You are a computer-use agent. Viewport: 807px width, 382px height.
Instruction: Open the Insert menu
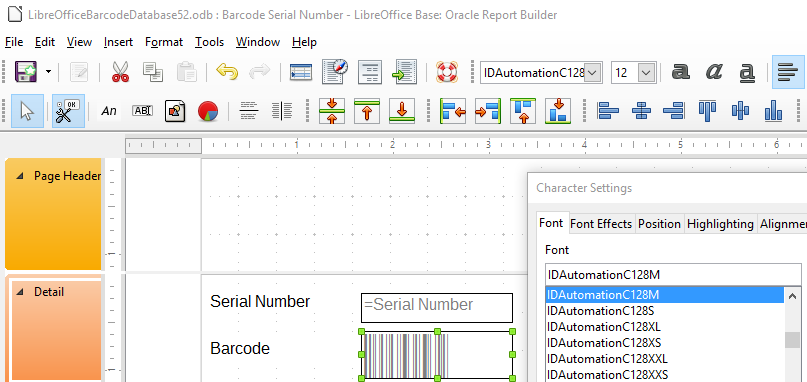pyautogui.click(x=118, y=42)
